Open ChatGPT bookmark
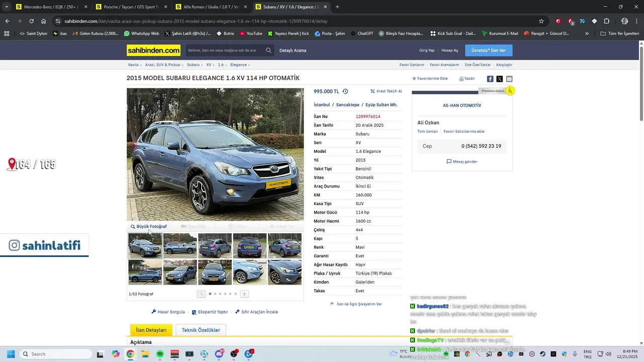The height and width of the screenshot is (362, 644). pos(361,33)
